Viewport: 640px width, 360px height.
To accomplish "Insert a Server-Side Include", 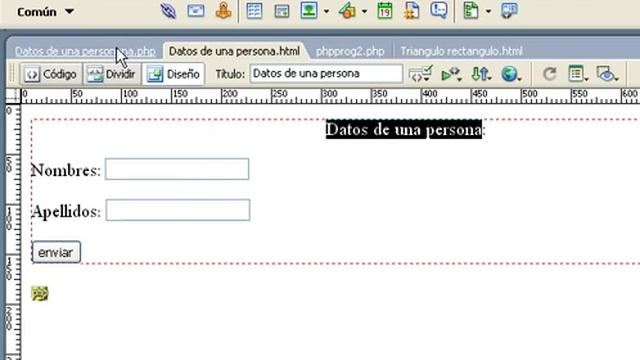I will coord(411,10).
